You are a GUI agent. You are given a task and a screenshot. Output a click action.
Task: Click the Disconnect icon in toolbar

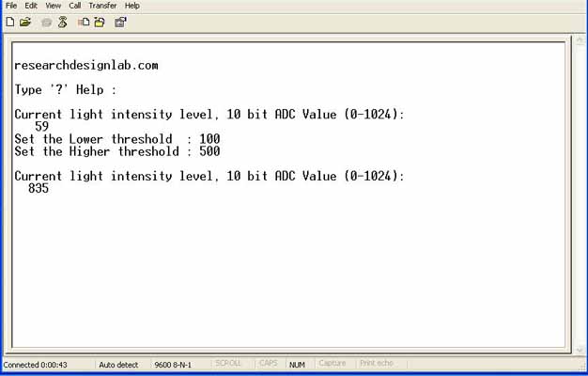62,22
